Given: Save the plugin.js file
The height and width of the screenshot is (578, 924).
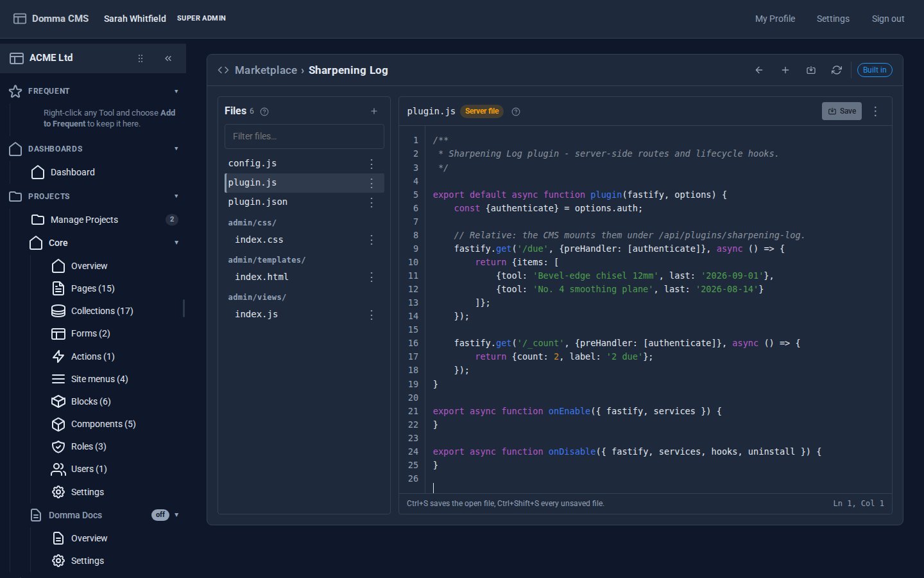Looking at the screenshot, I should click(842, 111).
